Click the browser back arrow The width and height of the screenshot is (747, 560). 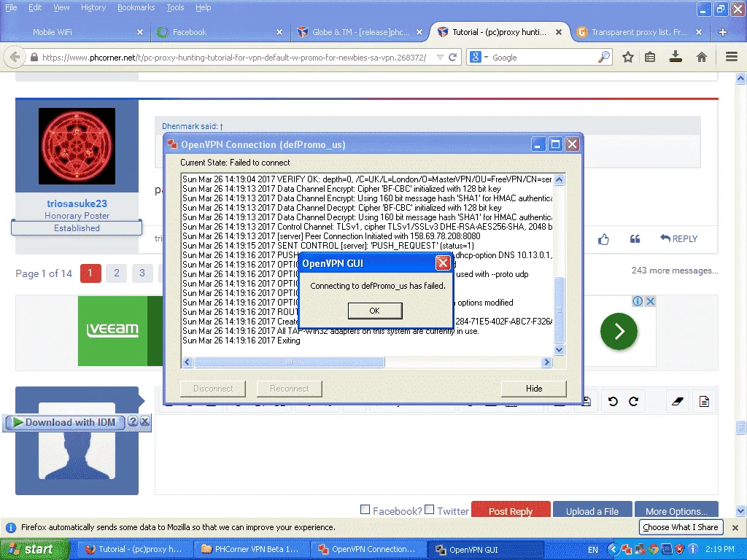click(15, 57)
